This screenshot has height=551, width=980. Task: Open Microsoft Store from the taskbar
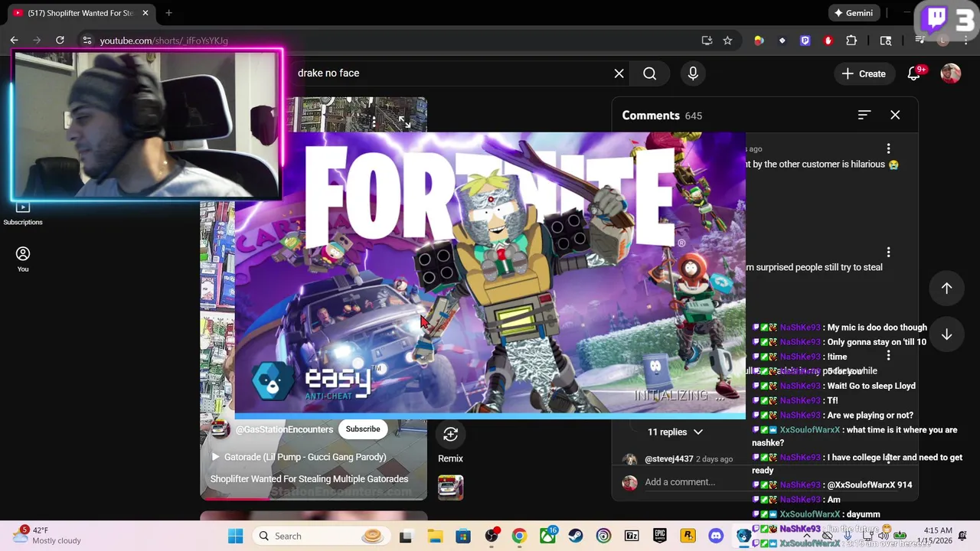coord(462,536)
